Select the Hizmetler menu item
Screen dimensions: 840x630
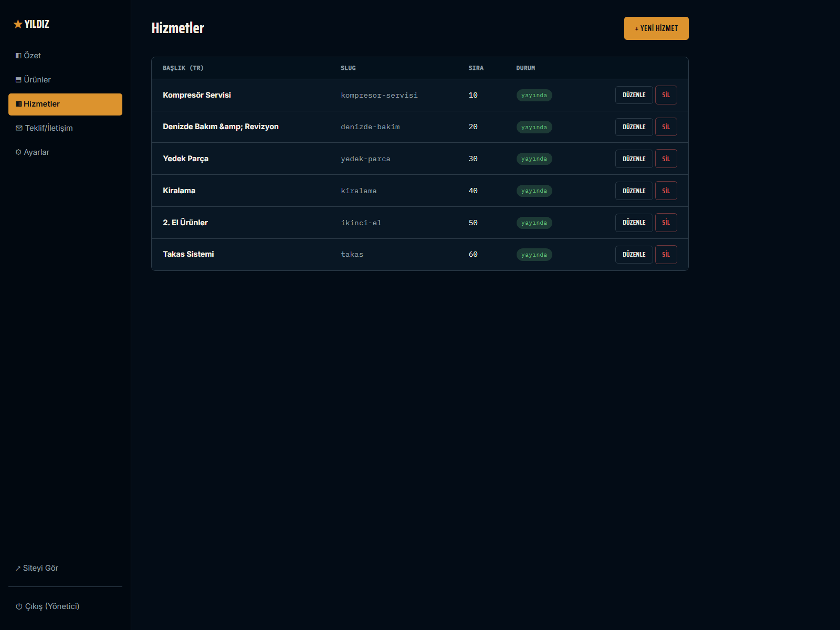pos(65,104)
